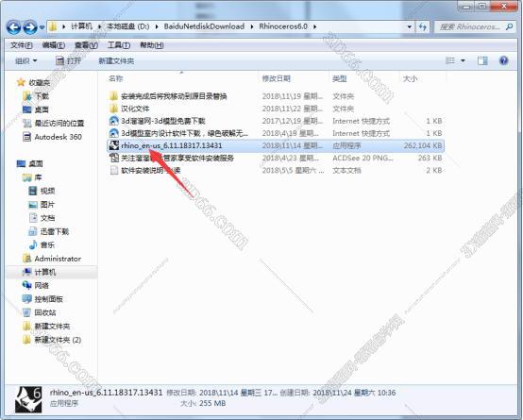Open 图片 library in sidebar
The height and width of the screenshot is (420, 523).
tap(48, 205)
